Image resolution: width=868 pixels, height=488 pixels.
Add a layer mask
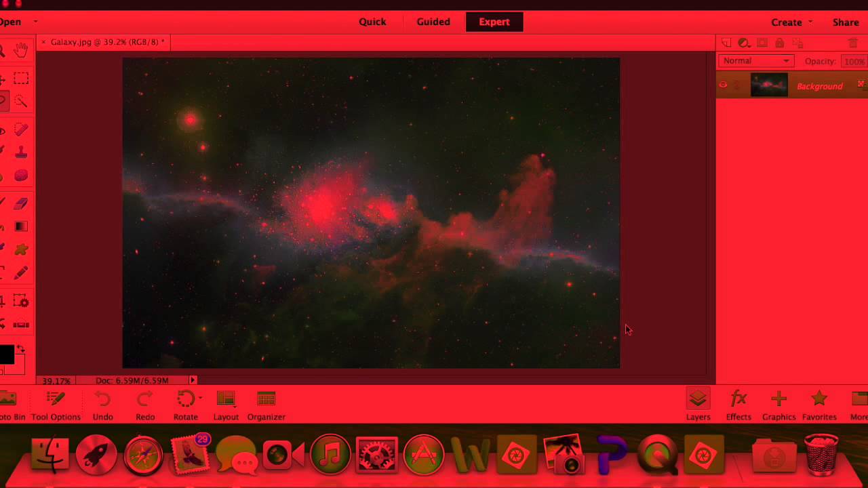(762, 43)
